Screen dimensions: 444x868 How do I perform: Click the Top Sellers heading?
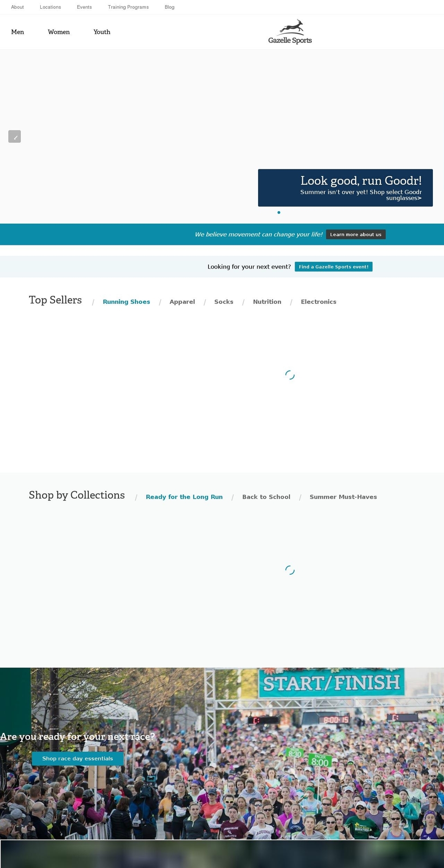(55, 300)
